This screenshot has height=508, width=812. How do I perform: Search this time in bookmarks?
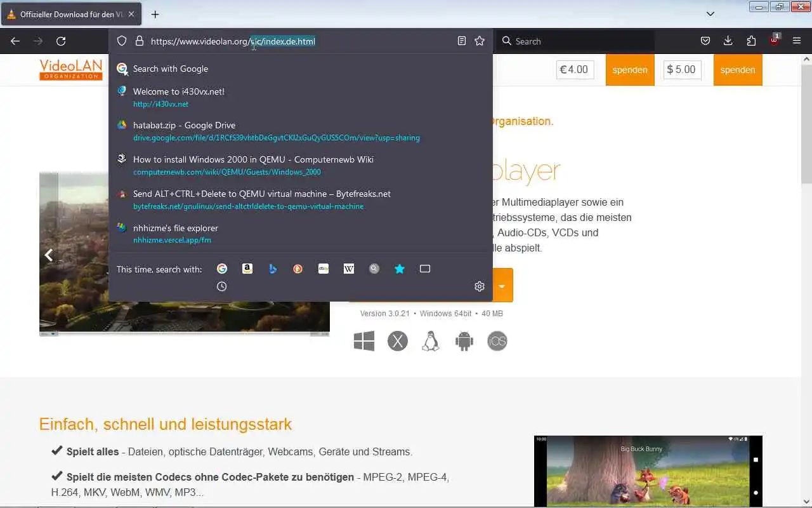coord(400,269)
